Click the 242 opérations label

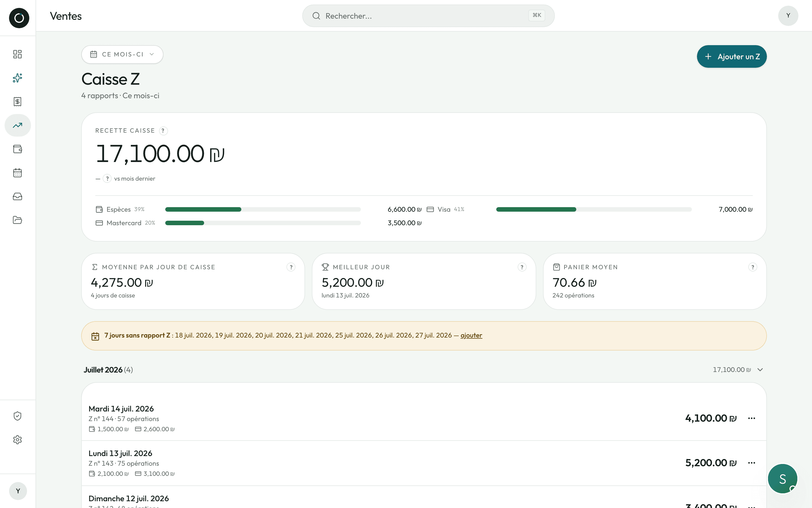[573, 296]
